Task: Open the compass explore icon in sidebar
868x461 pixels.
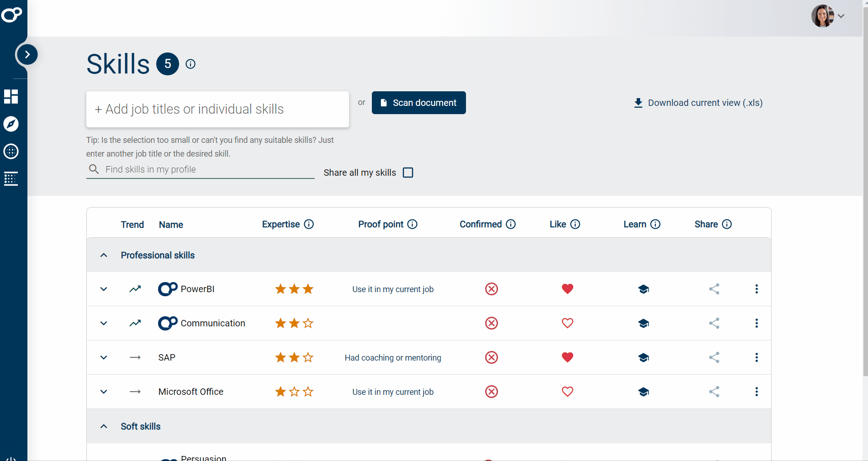Action: click(11, 124)
